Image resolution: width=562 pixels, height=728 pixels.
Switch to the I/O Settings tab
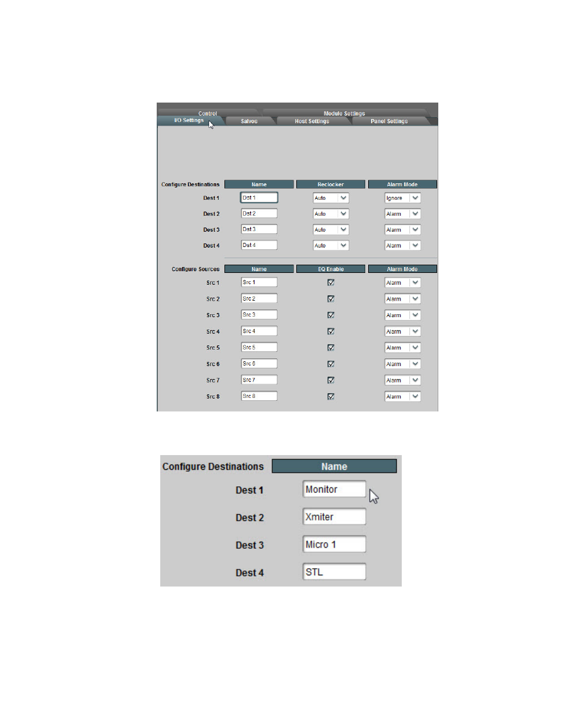point(189,120)
